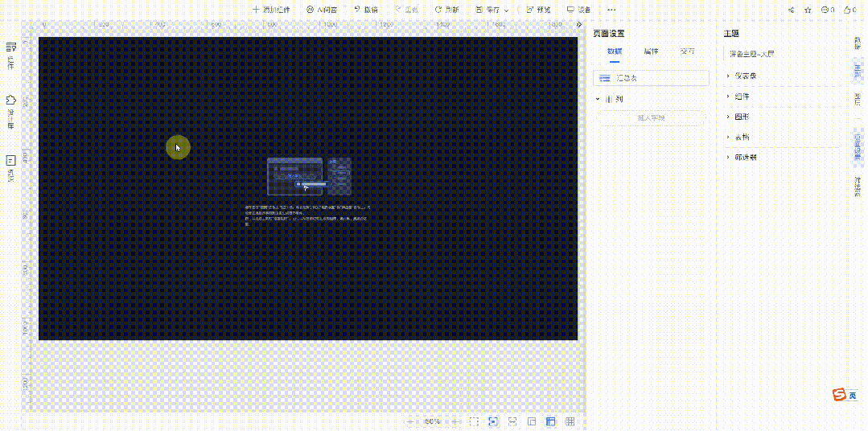Image resolution: width=868 pixels, height=431 pixels.
Task: Open the more options ellipsis menu
Action: tap(611, 10)
